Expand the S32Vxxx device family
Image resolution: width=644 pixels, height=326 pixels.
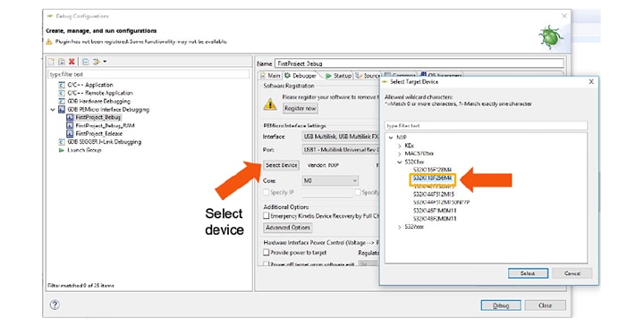pyautogui.click(x=399, y=227)
